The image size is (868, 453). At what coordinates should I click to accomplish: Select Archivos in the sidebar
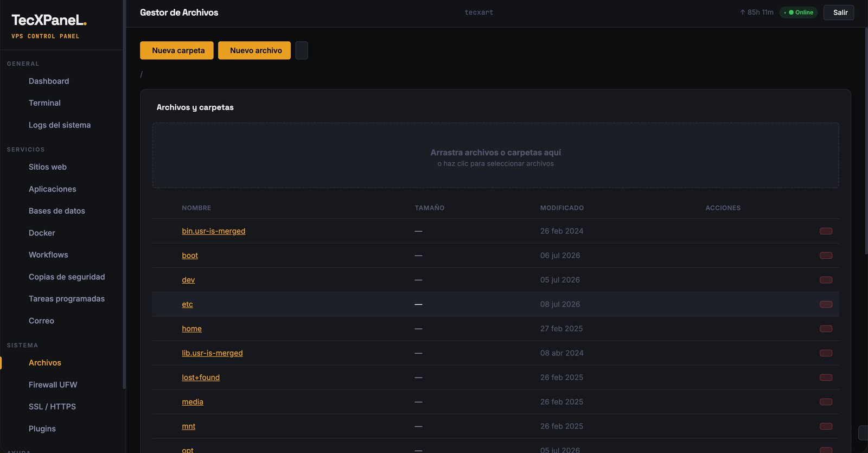pyautogui.click(x=45, y=363)
